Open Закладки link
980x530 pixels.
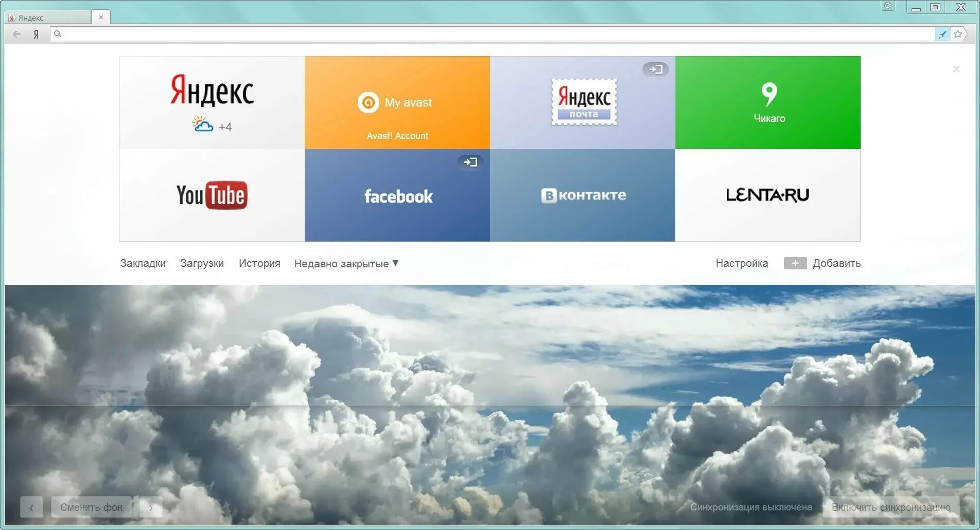(x=143, y=263)
